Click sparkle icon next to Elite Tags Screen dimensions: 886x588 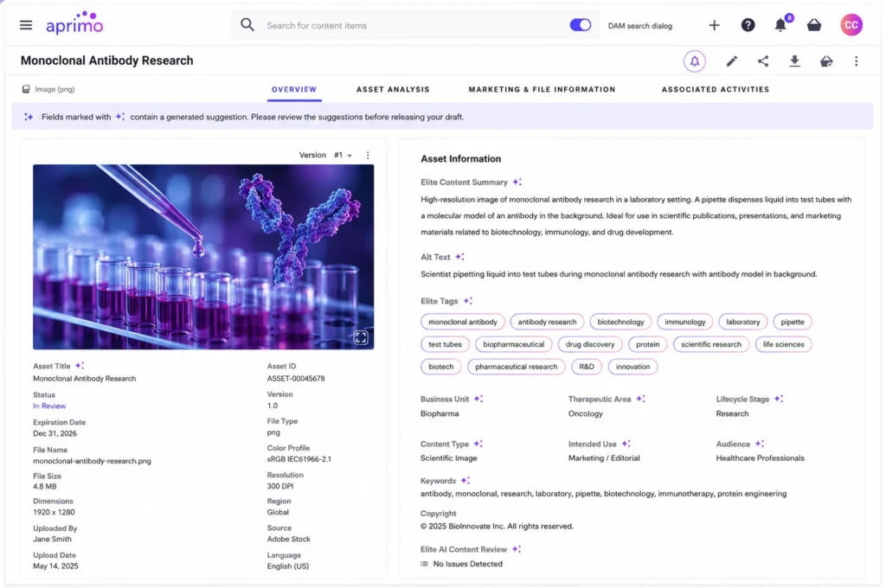coord(468,301)
